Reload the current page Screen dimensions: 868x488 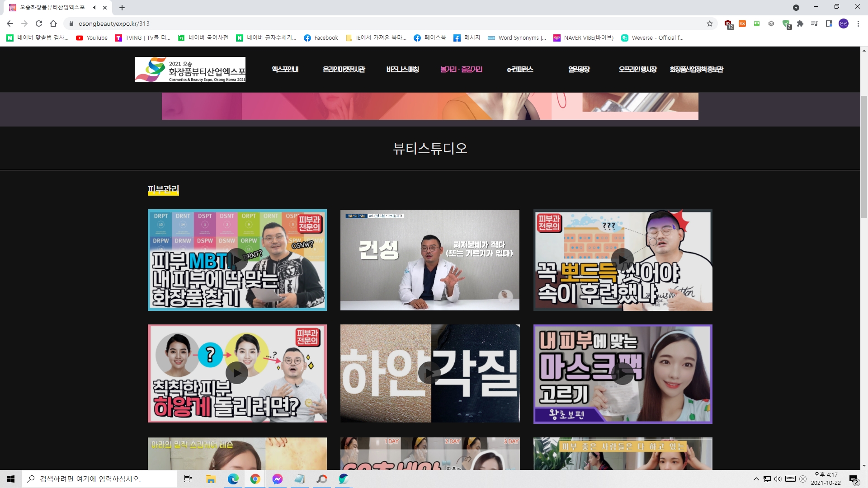39,23
